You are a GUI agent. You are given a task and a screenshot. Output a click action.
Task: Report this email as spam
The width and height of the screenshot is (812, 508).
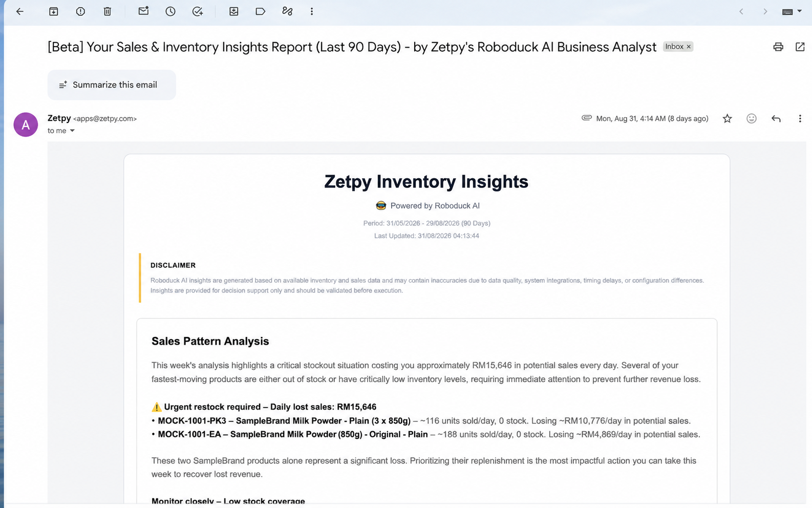pyautogui.click(x=80, y=11)
